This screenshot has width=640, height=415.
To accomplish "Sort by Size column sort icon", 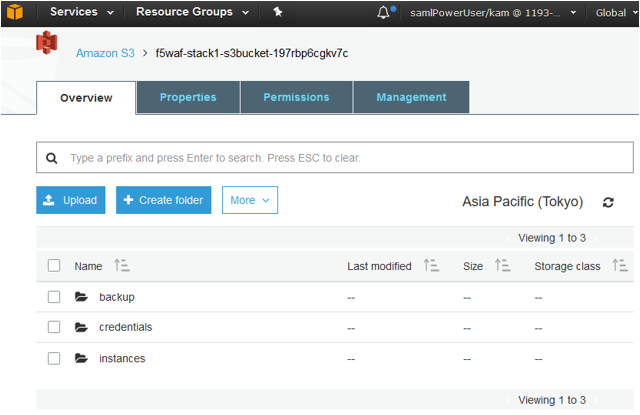I will coord(502,266).
